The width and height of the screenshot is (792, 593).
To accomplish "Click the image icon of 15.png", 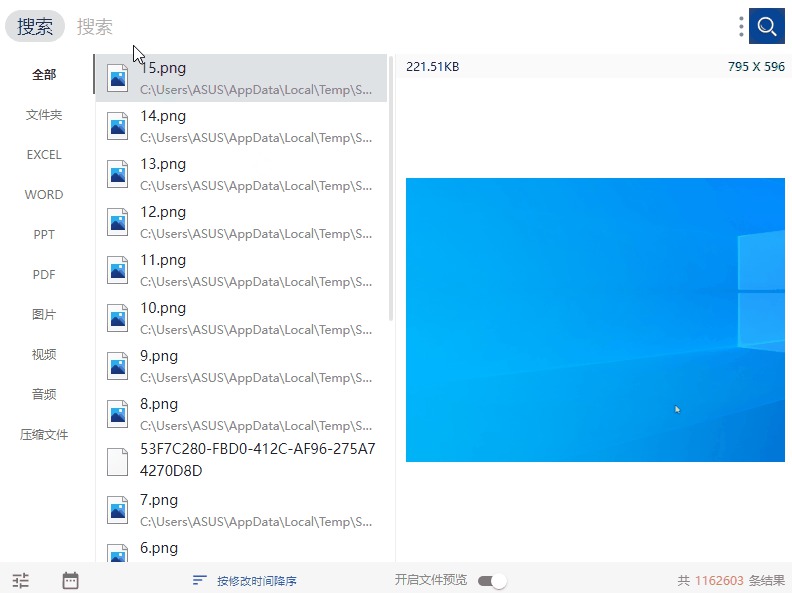I will 118,78.
